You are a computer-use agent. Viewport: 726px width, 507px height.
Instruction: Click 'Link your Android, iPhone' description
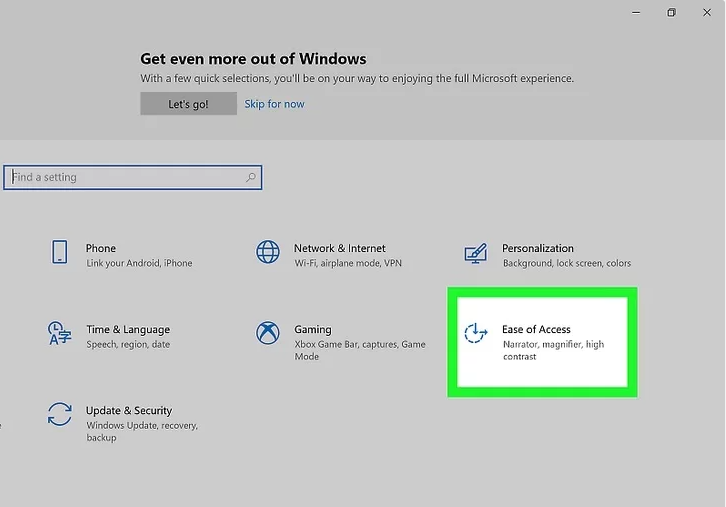[x=139, y=263]
